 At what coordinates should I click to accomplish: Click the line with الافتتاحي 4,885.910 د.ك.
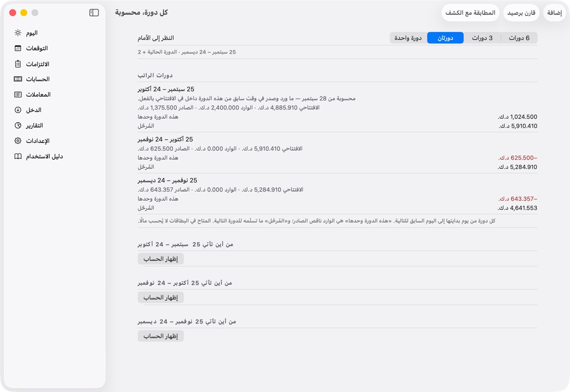228,108
